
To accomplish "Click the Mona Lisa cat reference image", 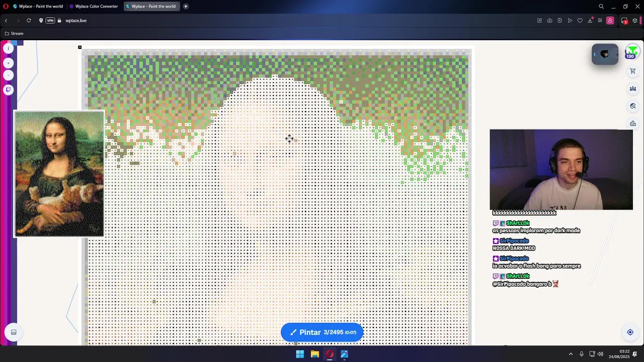I will 59,173.
